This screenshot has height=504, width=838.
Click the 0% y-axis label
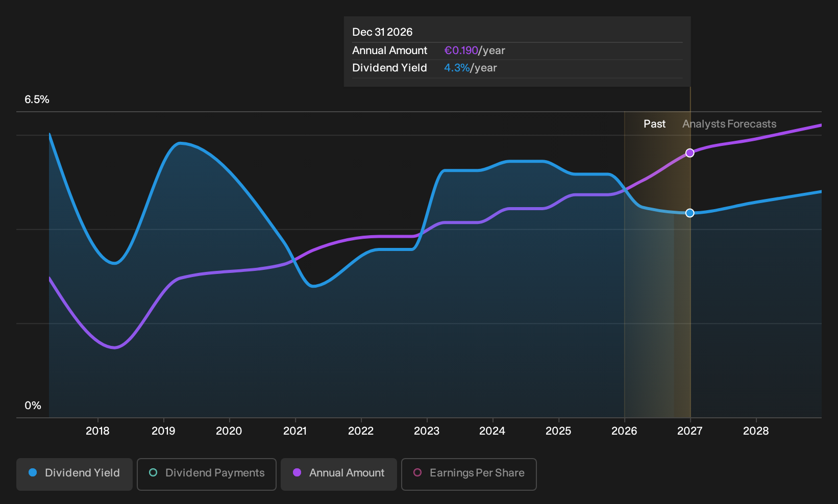coord(33,406)
